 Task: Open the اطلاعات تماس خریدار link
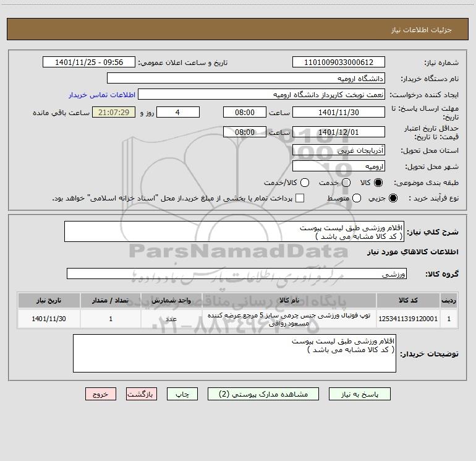pos(102,95)
